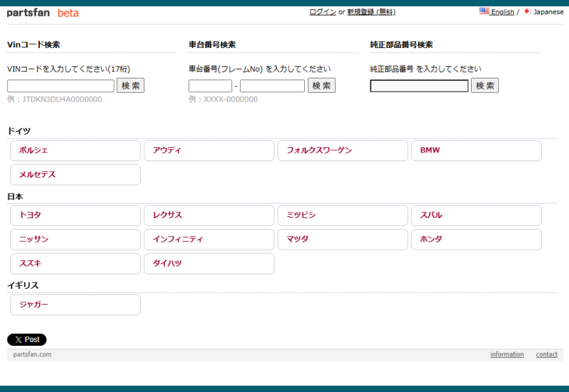The width and height of the screenshot is (569, 392).
Task: Select the トヨタ brand tile
Action: [x=75, y=216]
